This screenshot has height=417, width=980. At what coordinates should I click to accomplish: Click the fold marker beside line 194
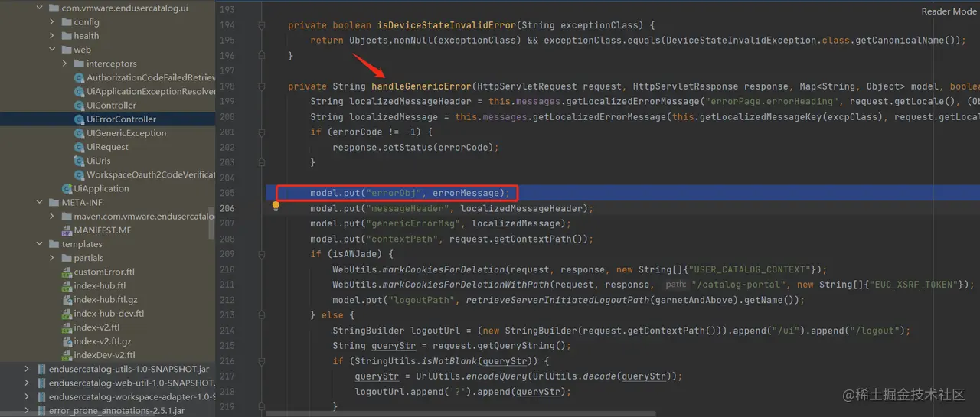[x=263, y=25]
